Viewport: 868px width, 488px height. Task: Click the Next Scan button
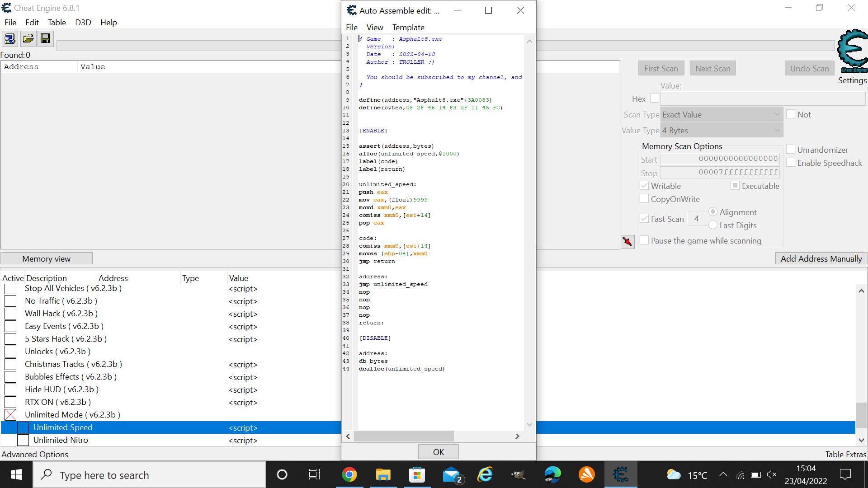(712, 68)
